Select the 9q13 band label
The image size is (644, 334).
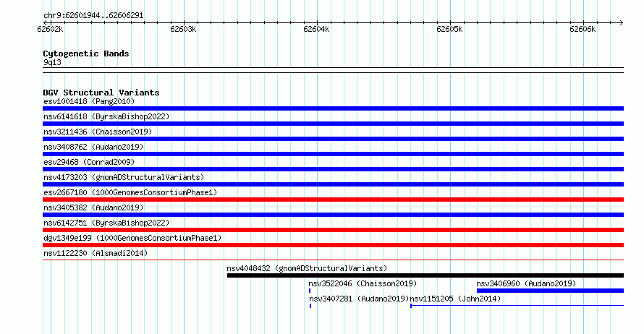(x=52, y=62)
